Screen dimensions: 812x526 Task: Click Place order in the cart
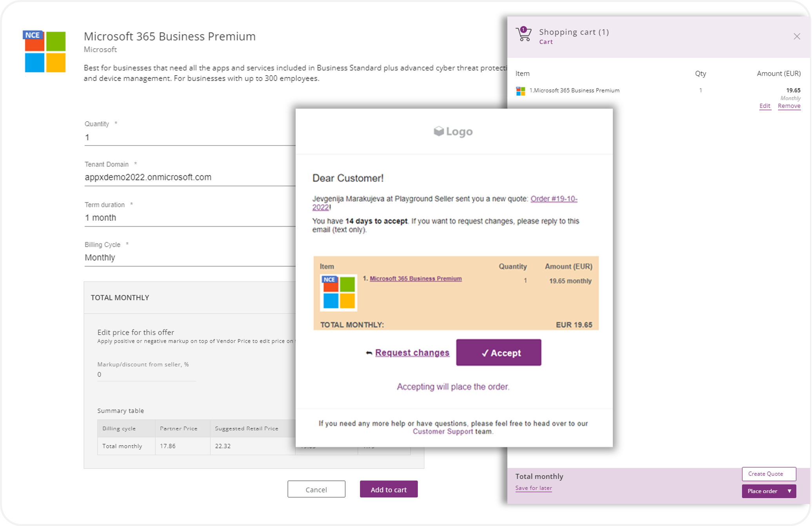762,491
